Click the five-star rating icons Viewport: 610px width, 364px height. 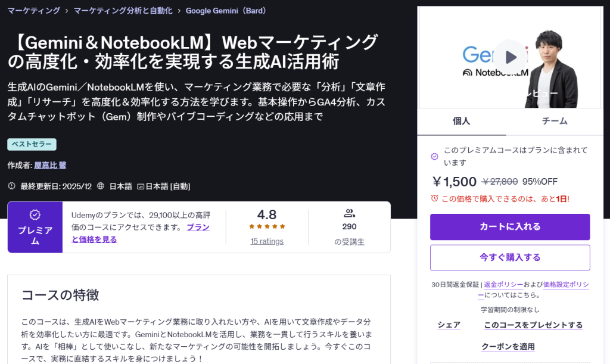pos(267,226)
